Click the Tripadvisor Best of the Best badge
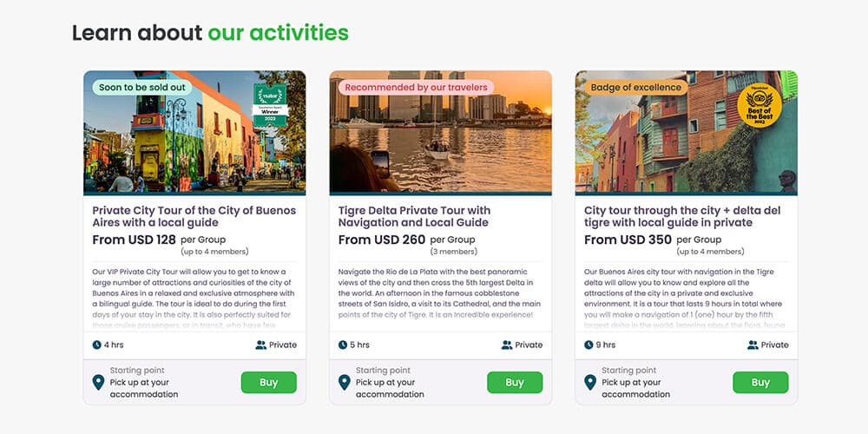Screen dimensions: 868x434 [x=759, y=106]
